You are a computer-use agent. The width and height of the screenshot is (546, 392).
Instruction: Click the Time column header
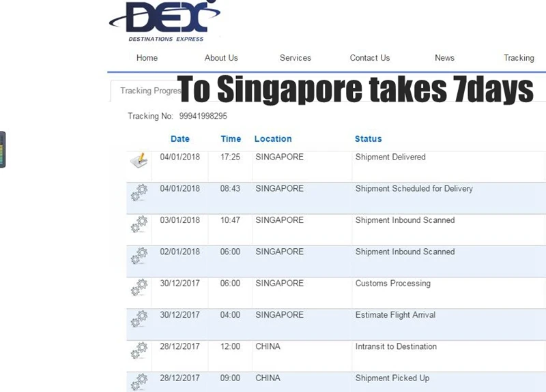[231, 139]
